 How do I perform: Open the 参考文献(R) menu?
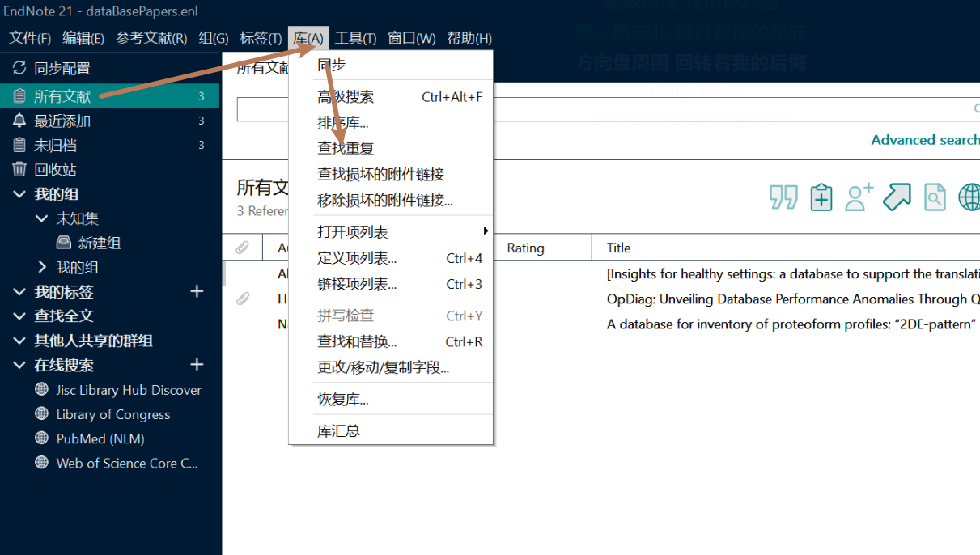click(x=151, y=38)
